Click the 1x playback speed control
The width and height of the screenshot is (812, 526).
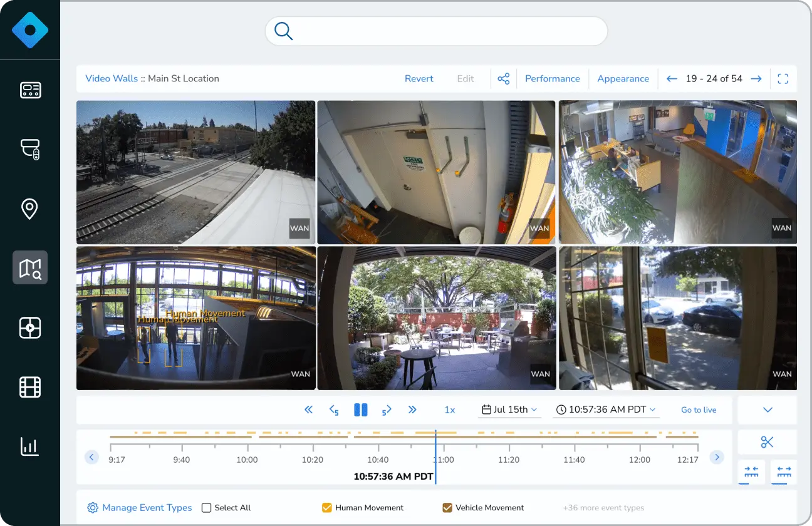[x=449, y=410]
